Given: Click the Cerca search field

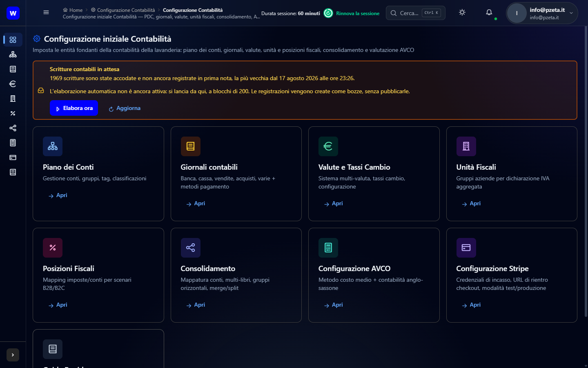Looking at the screenshot, I should click(416, 13).
